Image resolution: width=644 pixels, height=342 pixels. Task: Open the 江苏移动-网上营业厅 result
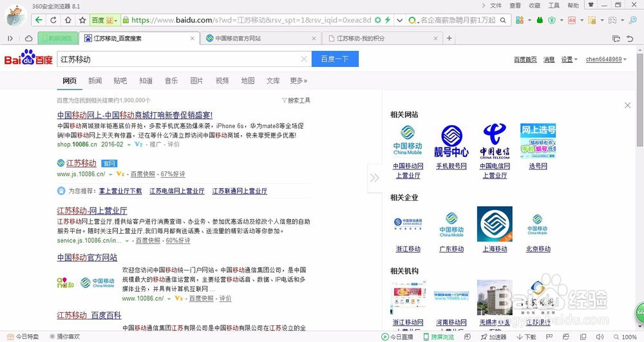pos(92,211)
